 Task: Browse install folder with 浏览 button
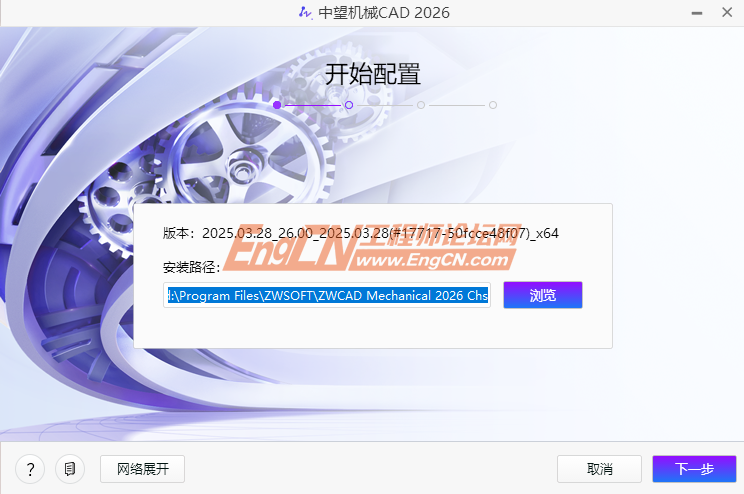pos(543,295)
